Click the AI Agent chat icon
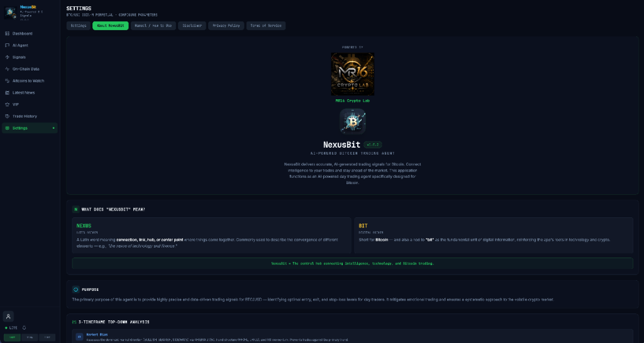 8,45
